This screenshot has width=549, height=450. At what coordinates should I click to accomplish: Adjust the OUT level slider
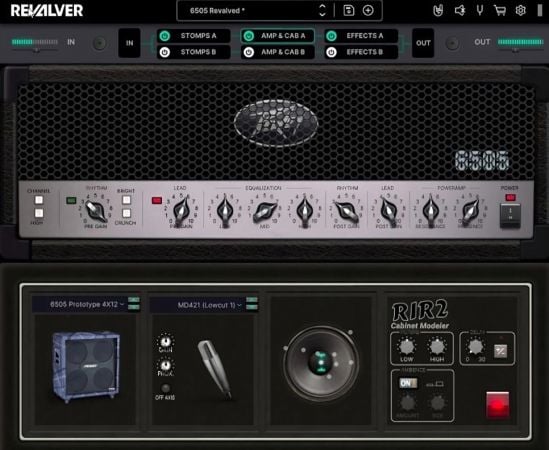pos(520,42)
